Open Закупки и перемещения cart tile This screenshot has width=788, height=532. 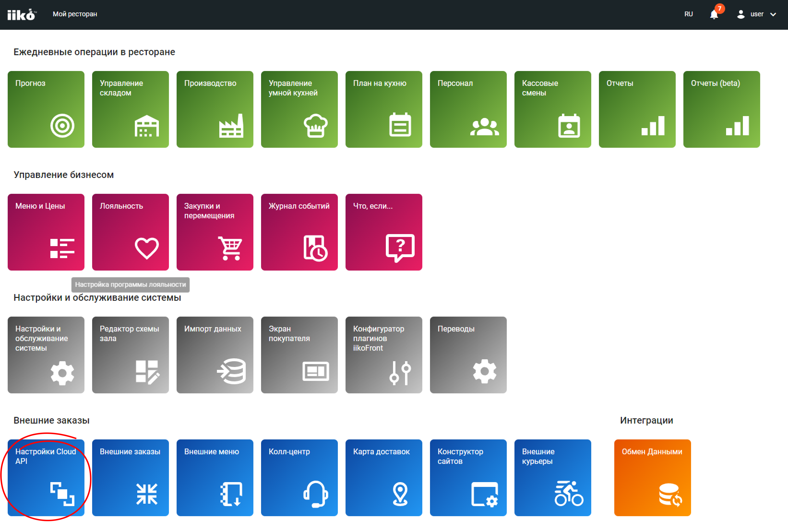[215, 232]
